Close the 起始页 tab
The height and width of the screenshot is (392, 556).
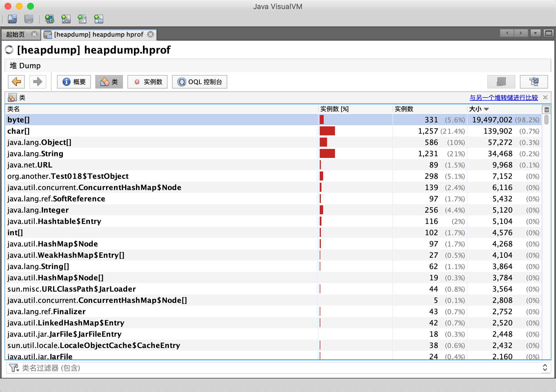[34, 34]
